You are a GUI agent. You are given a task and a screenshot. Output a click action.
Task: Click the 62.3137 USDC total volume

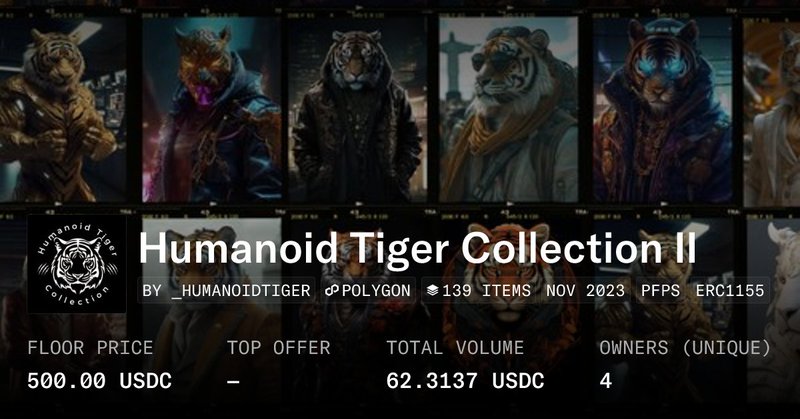point(465,381)
